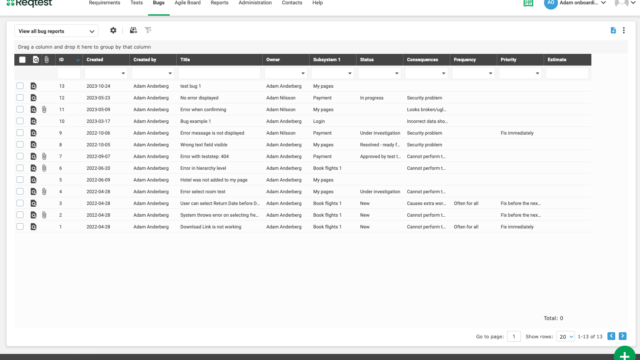Viewport: 640px width, 360px height.
Task: Open preview icon for bug 13
Action: pos(33,86)
